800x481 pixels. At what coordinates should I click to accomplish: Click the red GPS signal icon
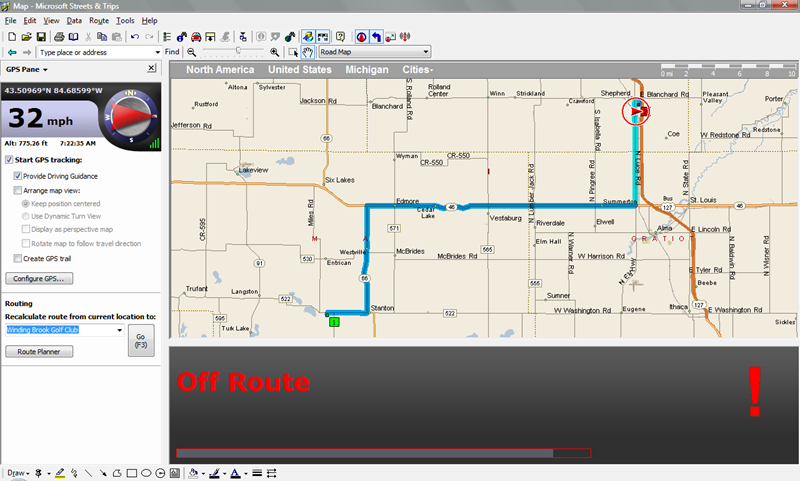pyautogui.click(x=405, y=37)
